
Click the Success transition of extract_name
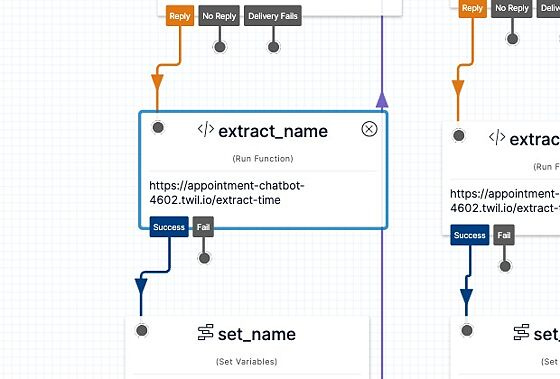coord(169,227)
